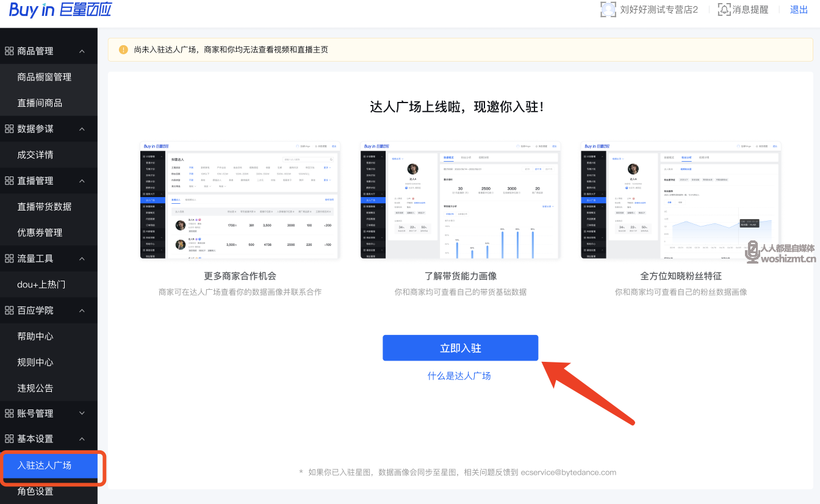Click the grid icon beside 账号管理

pos(9,414)
